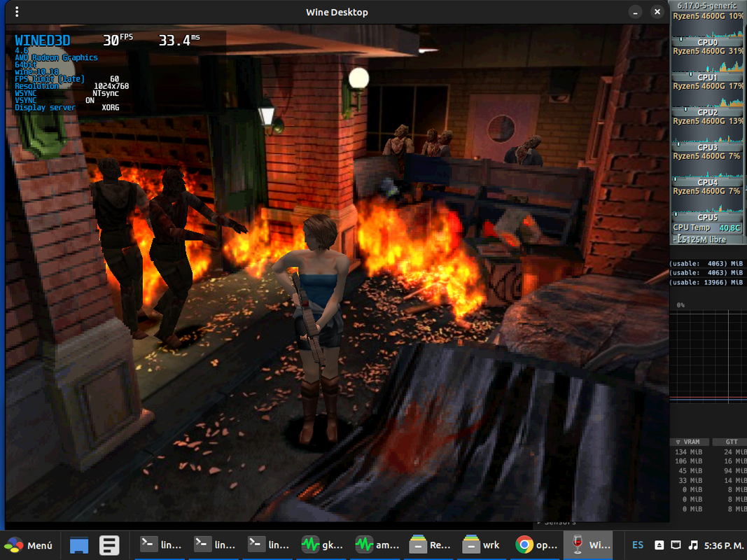Click the CPU0 label in gkrellm
Screen dimensions: 747x560
(x=708, y=43)
